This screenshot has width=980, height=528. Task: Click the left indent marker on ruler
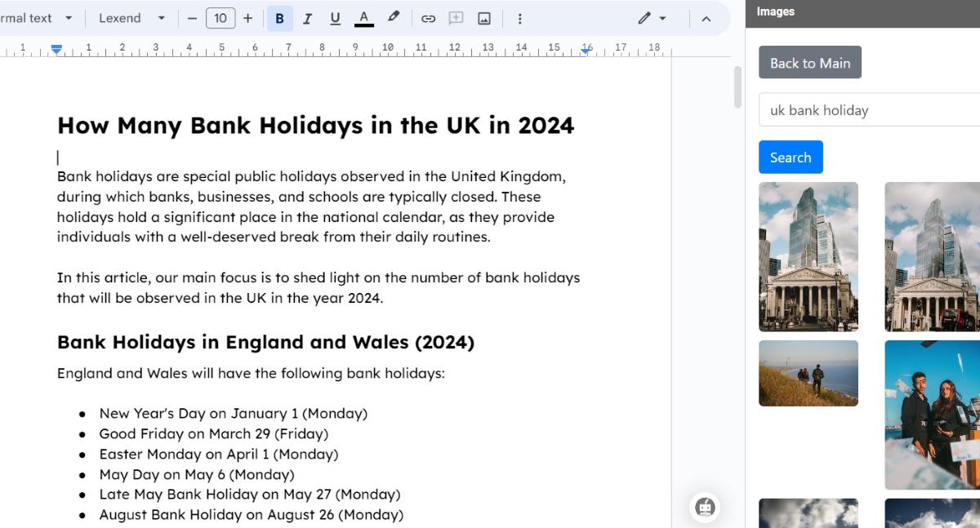point(56,50)
